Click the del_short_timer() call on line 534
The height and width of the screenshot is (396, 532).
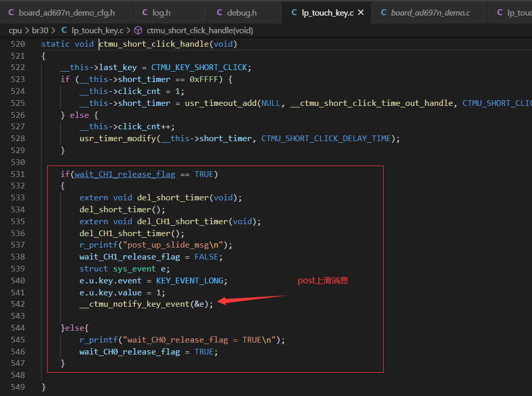click(x=122, y=210)
